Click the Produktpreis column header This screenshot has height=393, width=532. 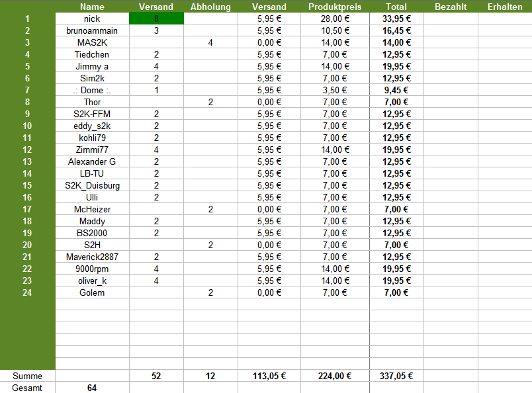tap(335, 7)
